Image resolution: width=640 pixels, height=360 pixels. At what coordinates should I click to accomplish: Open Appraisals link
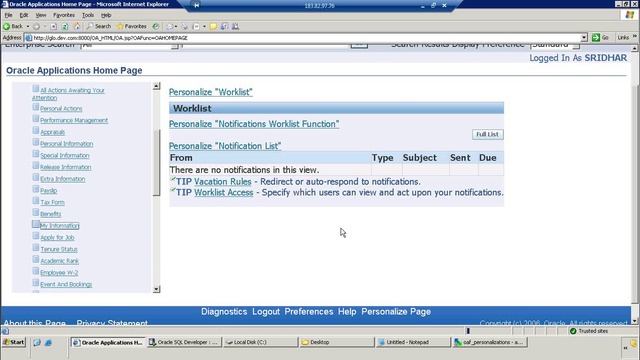click(52, 132)
